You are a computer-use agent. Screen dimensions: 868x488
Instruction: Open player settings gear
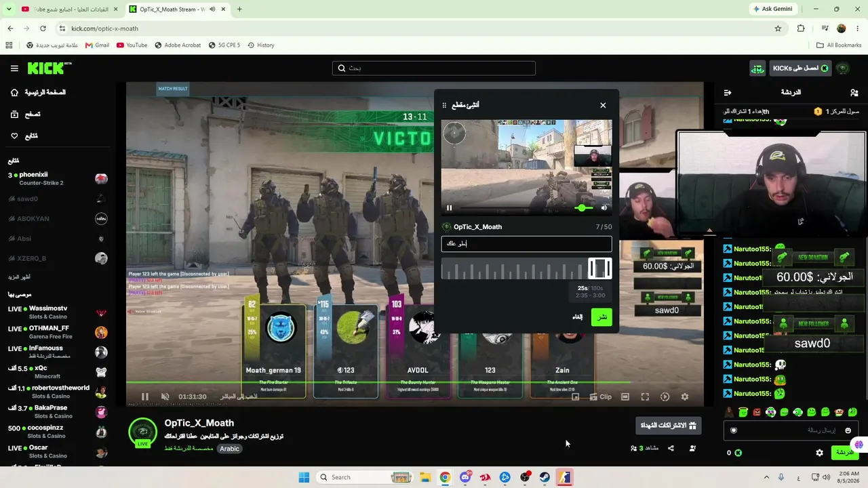pyautogui.click(x=685, y=397)
